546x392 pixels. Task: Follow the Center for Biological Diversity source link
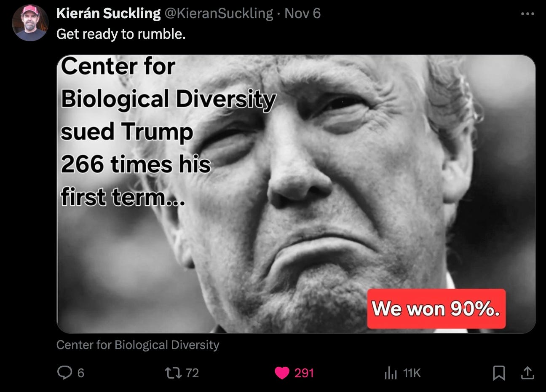(x=138, y=345)
